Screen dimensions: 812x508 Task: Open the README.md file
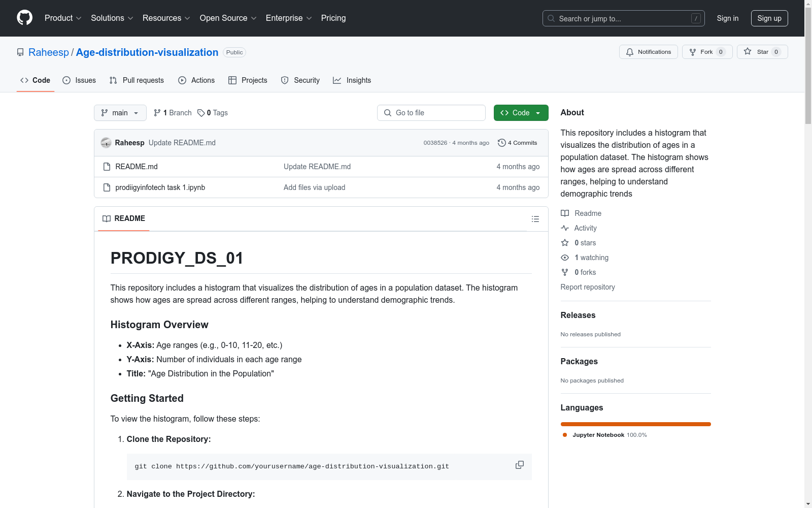[137, 167]
